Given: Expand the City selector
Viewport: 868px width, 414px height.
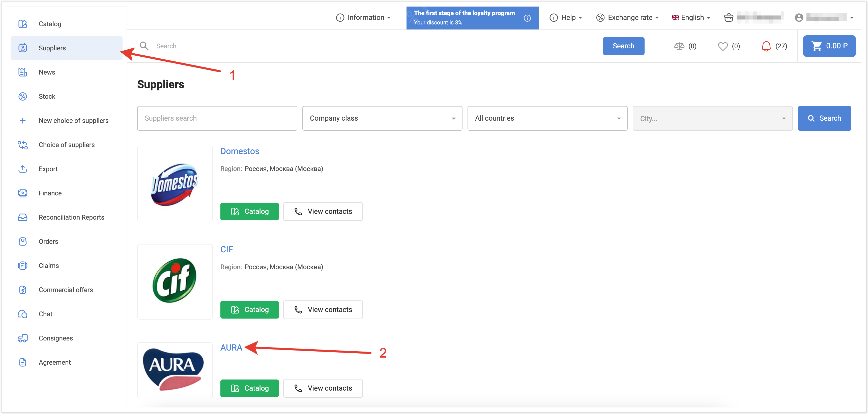Looking at the screenshot, I should click(712, 118).
